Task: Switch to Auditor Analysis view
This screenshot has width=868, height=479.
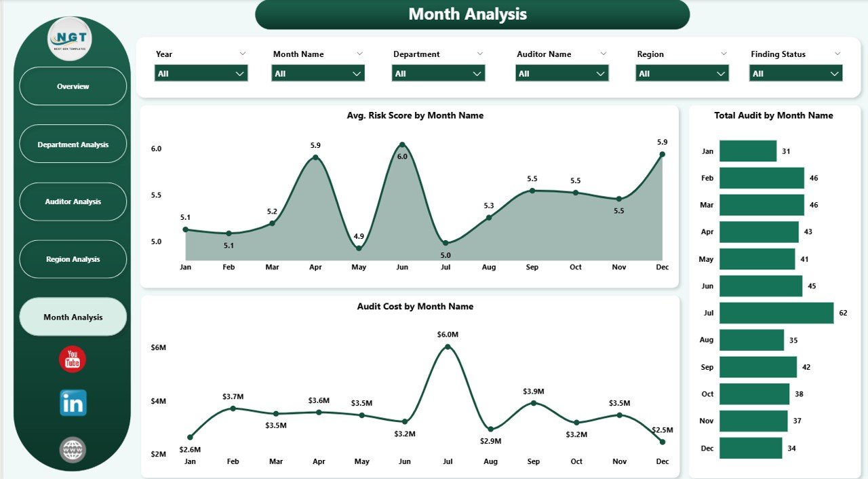Action: pos(73,202)
